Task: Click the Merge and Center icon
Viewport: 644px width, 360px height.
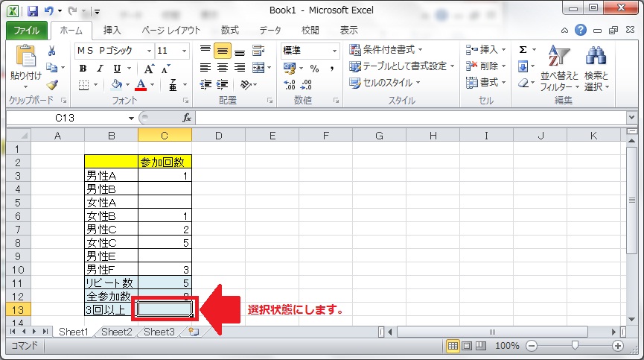Action: pos(258,67)
